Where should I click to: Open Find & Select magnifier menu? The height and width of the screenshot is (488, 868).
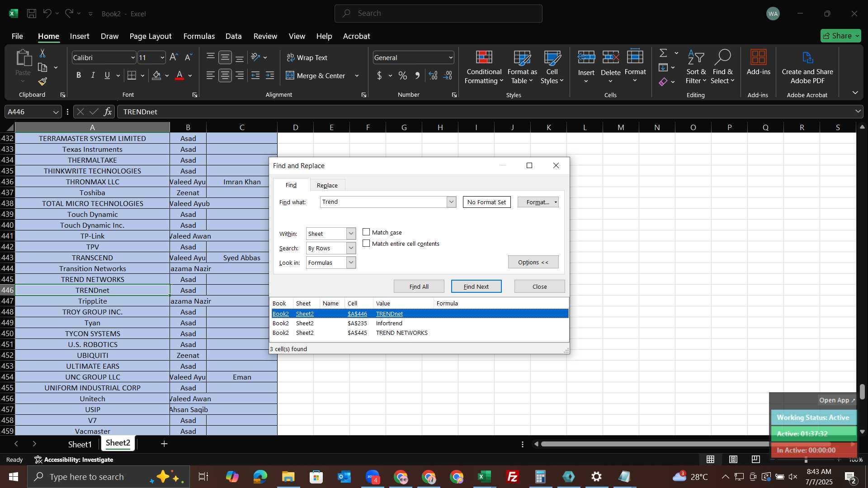coord(722,67)
